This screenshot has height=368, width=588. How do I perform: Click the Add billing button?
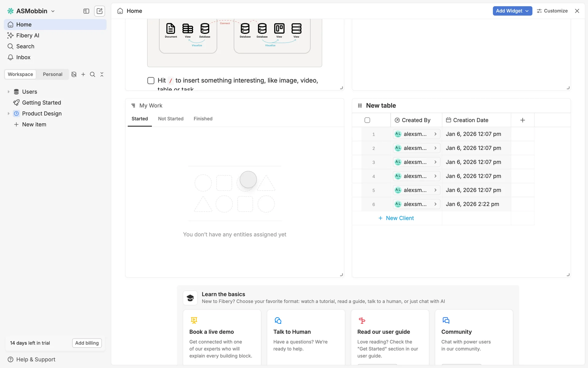click(x=87, y=343)
